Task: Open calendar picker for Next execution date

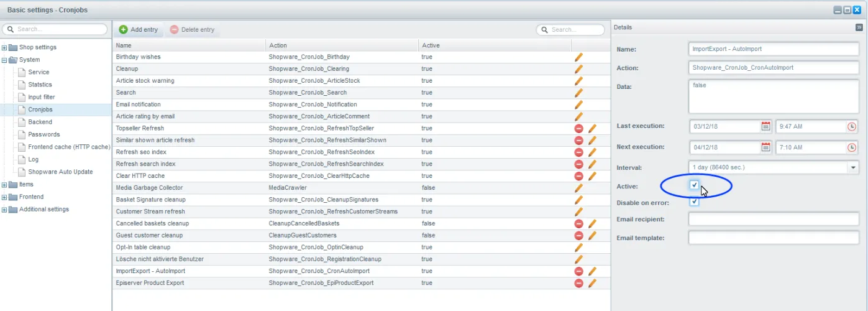Action: point(766,147)
